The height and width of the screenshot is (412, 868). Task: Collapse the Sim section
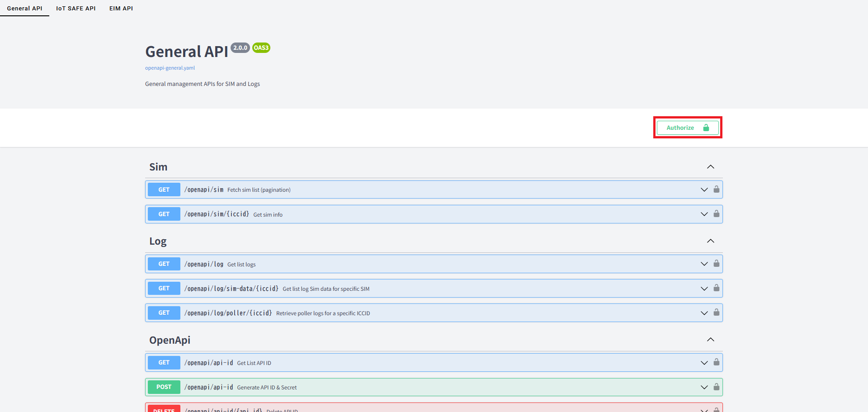click(x=710, y=166)
